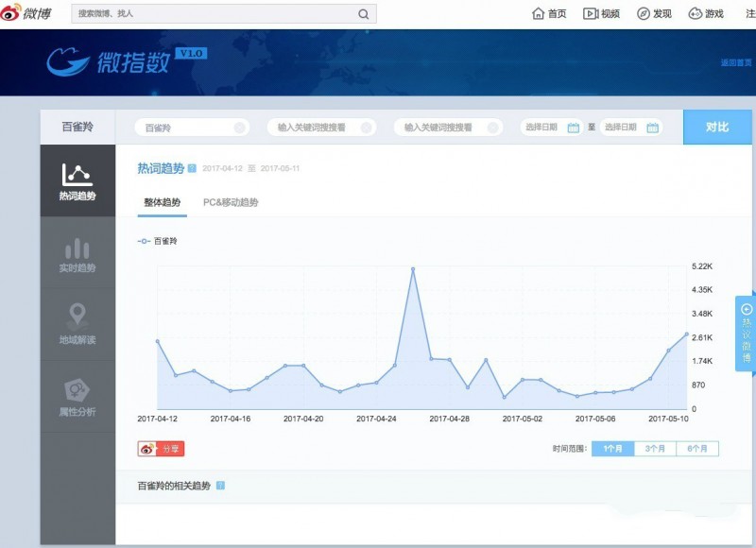Open the 视频 video icon link

point(601,13)
